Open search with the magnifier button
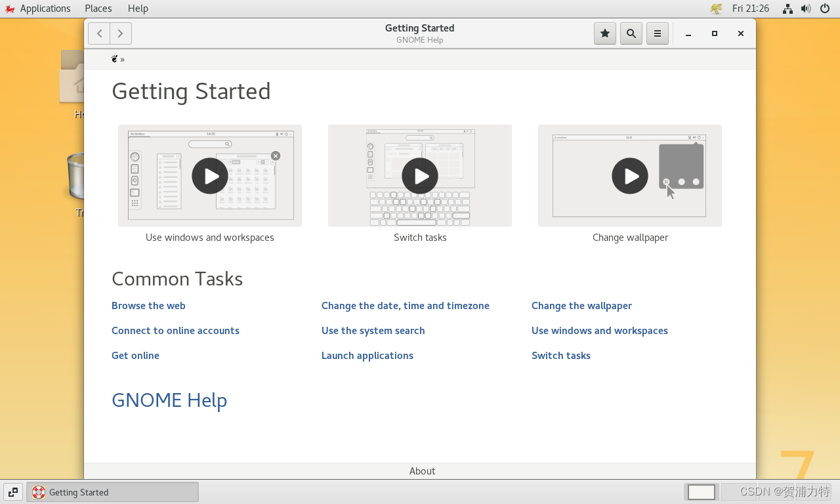 pos(631,33)
